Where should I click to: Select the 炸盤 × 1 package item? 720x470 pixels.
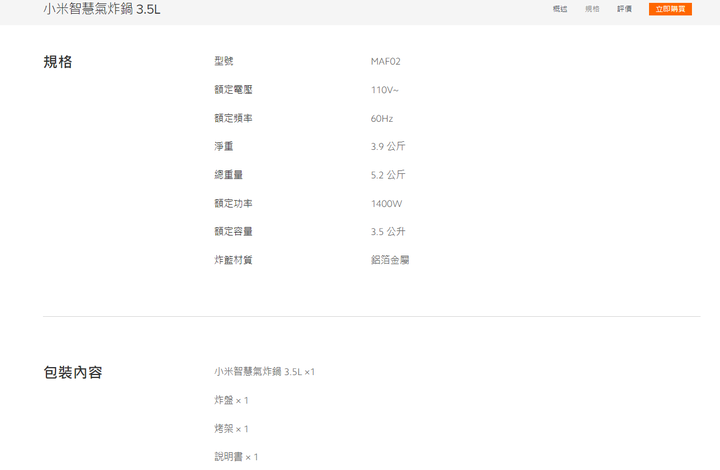231,400
